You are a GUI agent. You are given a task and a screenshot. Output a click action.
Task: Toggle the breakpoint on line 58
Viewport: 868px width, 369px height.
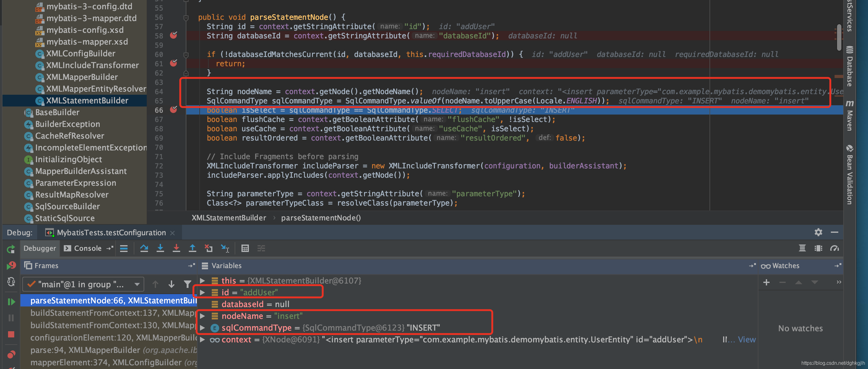click(x=174, y=35)
